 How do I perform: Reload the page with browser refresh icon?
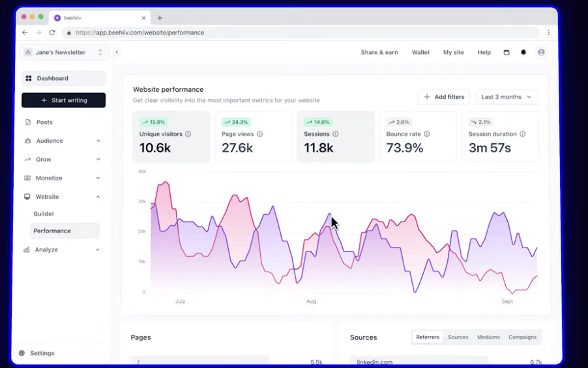coord(52,33)
